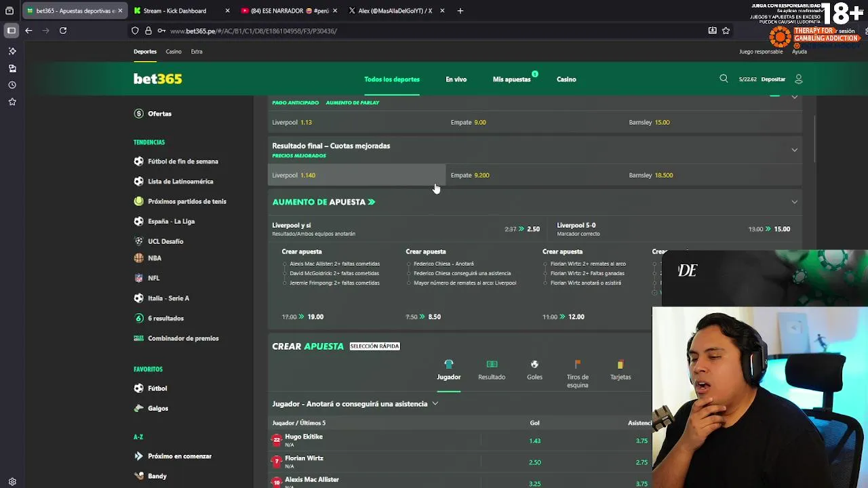Select Florian Wirtz Gol odds 2.50
Viewport: 868px width, 488px height.
coord(535,462)
